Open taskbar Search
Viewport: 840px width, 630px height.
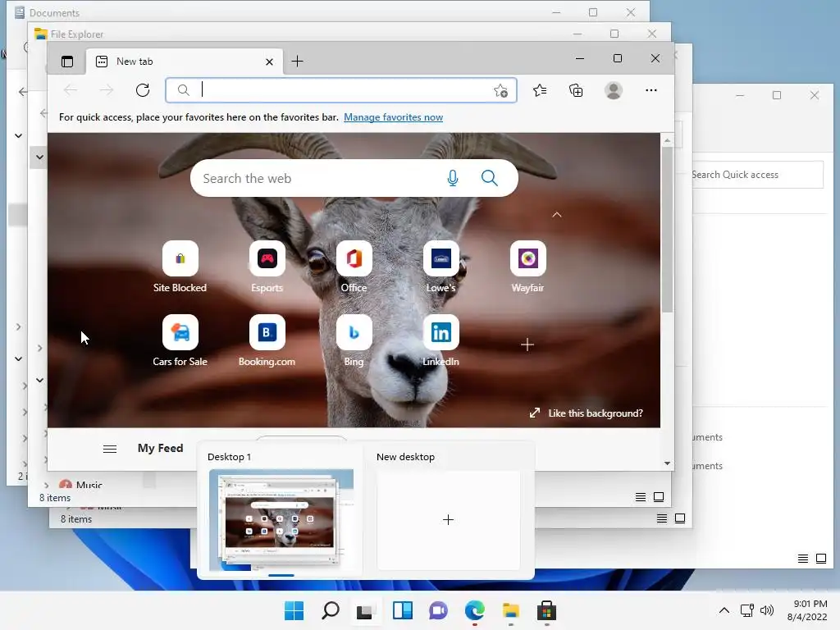point(331,610)
